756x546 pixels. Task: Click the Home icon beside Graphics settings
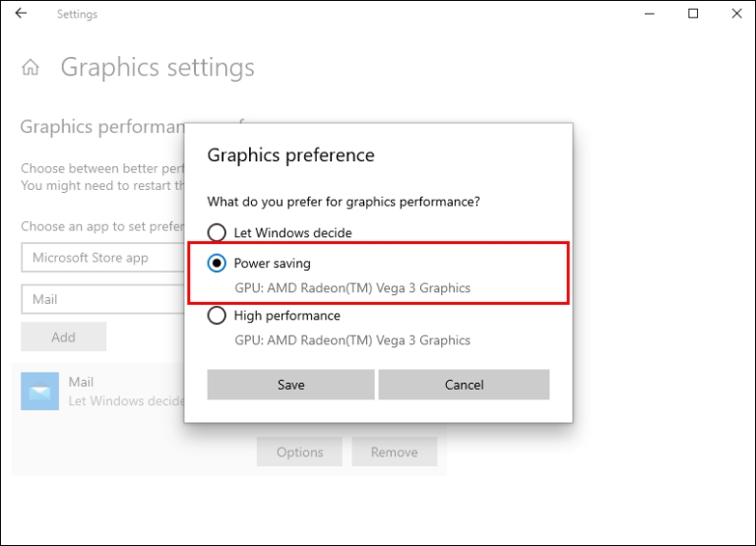[31, 68]
